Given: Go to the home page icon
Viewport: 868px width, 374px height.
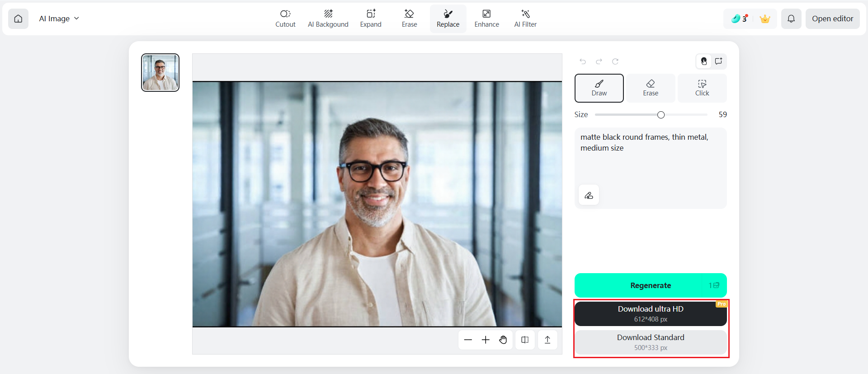Looking at the screenshot, I should 18,19.
